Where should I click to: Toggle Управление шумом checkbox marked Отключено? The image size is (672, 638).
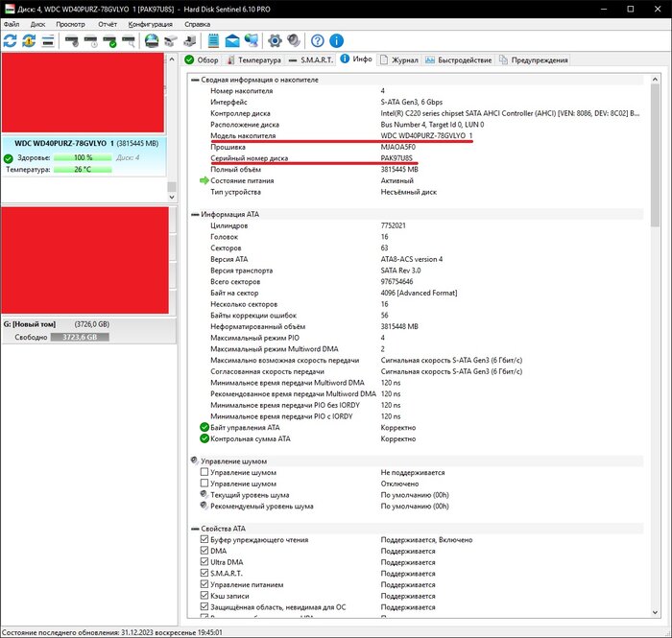pos(204,483)
